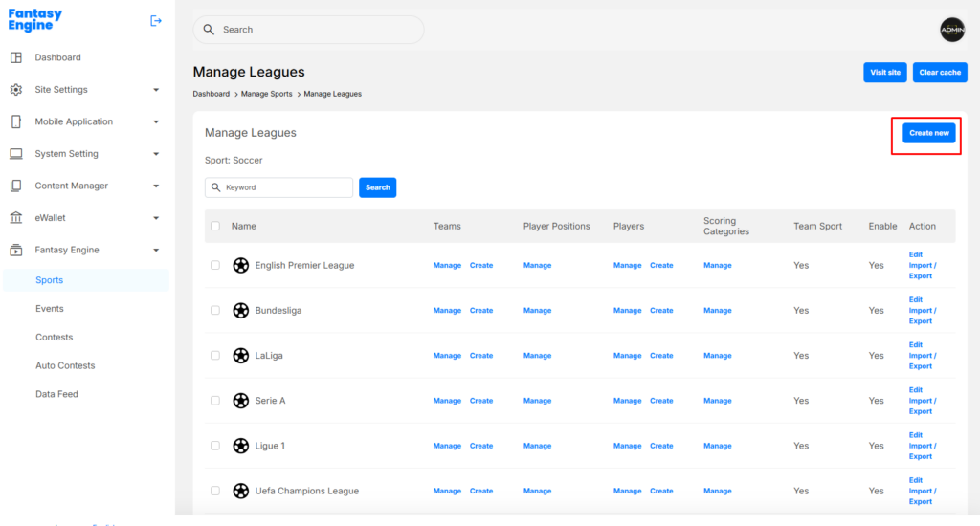Click Manage Sports in the breadcrumb
The image size is (980, 526).
click(x=267, y=94)
